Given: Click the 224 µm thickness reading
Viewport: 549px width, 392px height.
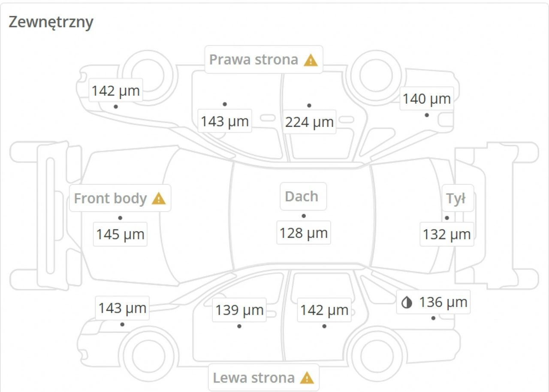Looking at the screenshot, I should (309, 122).
